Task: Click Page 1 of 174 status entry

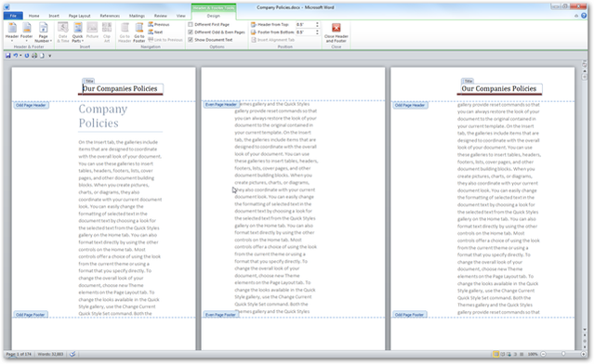Action: coord(19,354)
